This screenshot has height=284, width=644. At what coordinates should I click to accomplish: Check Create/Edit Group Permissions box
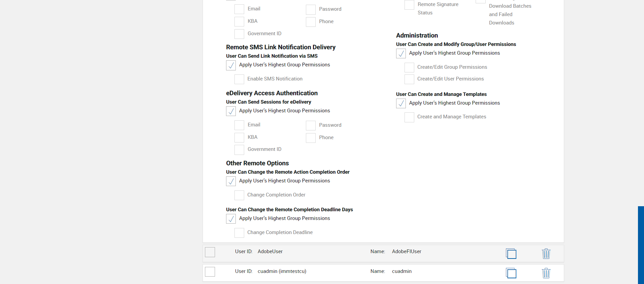point(409,67)
